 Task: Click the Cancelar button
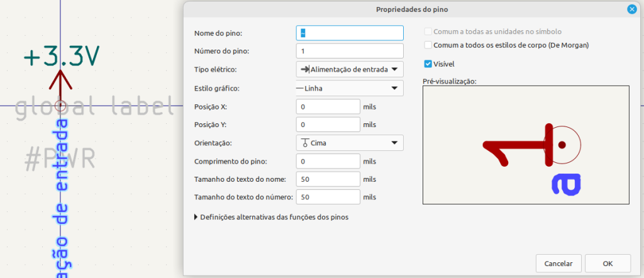tap(558, 263)
